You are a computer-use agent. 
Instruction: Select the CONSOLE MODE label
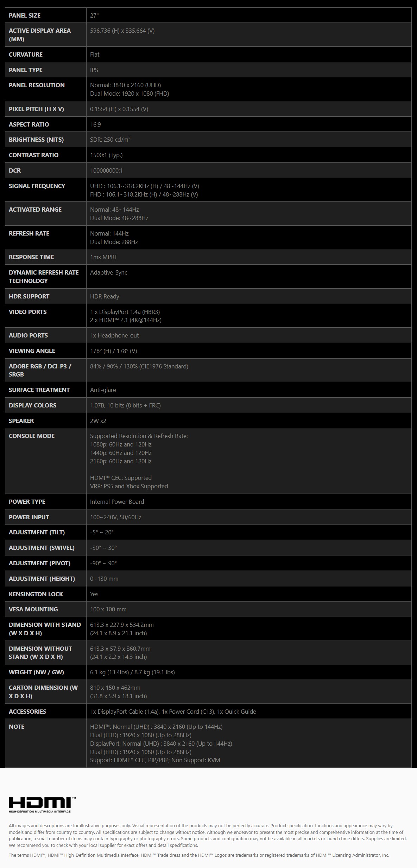coord(32,436)
